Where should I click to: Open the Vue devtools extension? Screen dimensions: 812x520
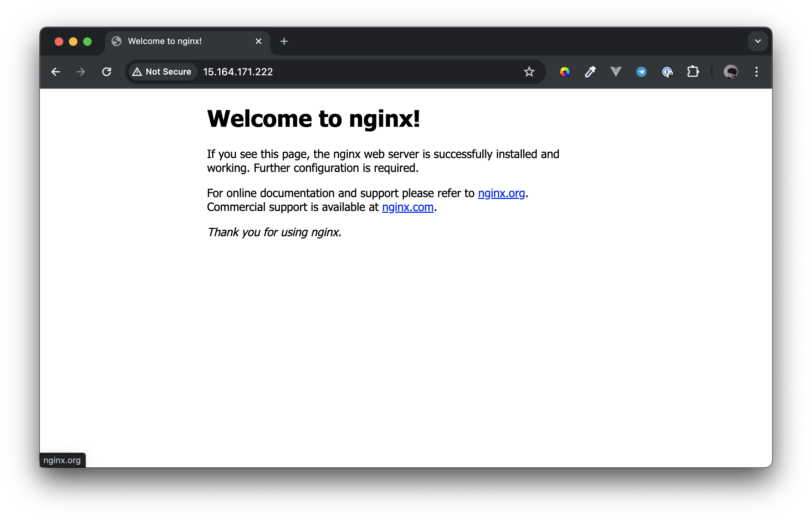coord(616,72)
